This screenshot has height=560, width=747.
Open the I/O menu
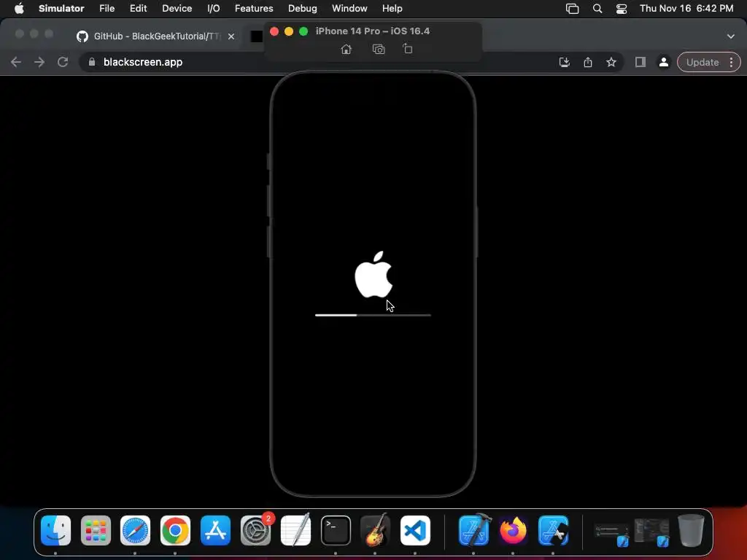point(214,9)
